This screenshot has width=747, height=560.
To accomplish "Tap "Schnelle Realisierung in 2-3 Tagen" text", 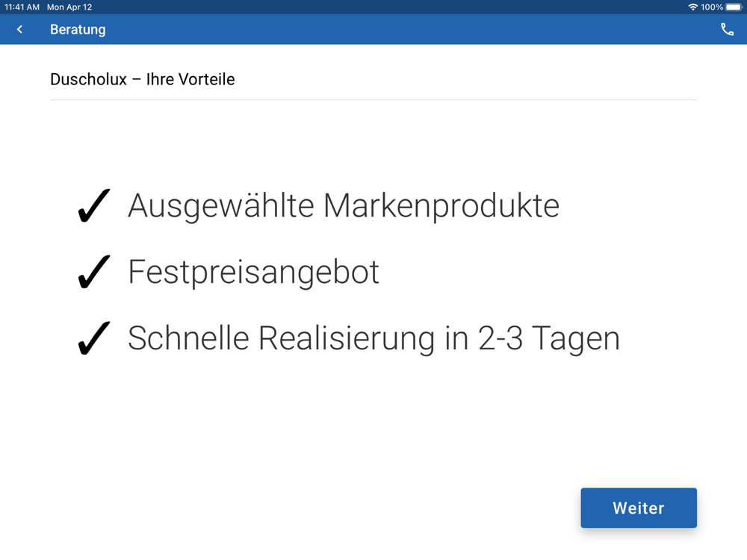I will coord(373,338).
